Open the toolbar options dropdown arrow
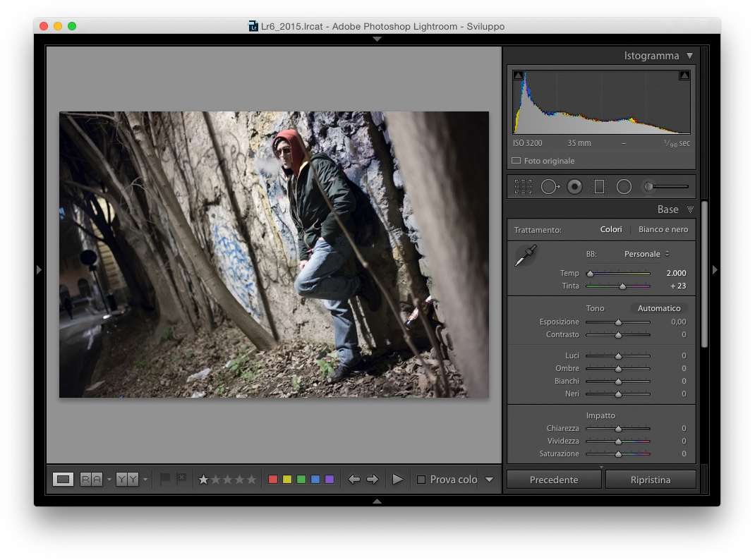The width and height of the screenshot is (755, 560). tap(489, 480)
